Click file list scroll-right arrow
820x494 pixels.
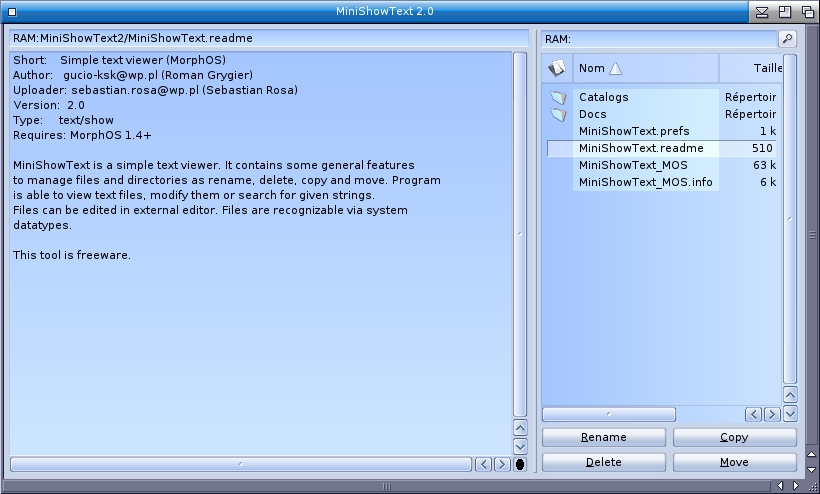pyautogui.click(x=772, y=414)
